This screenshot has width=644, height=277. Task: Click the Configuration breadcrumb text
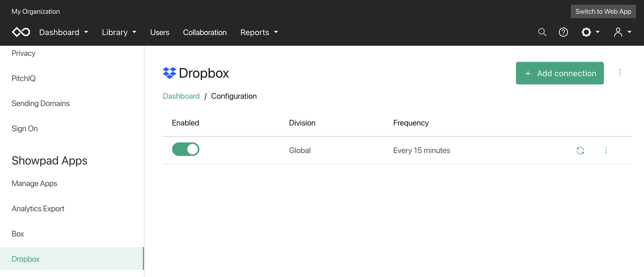pos(234,96)
